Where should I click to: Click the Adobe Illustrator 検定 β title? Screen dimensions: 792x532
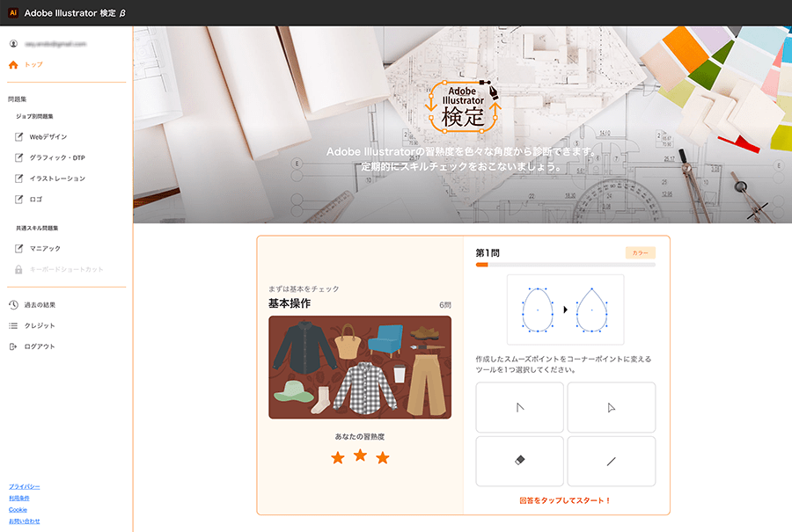pos(75,13)
